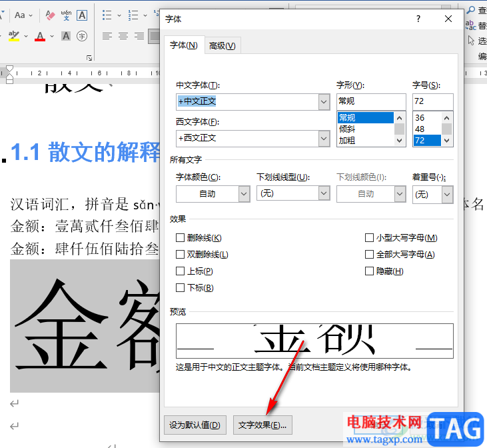Viewport: 487px width, 448px height.
Task: Open the font color dropdown arrow
Action: [52, 37]
